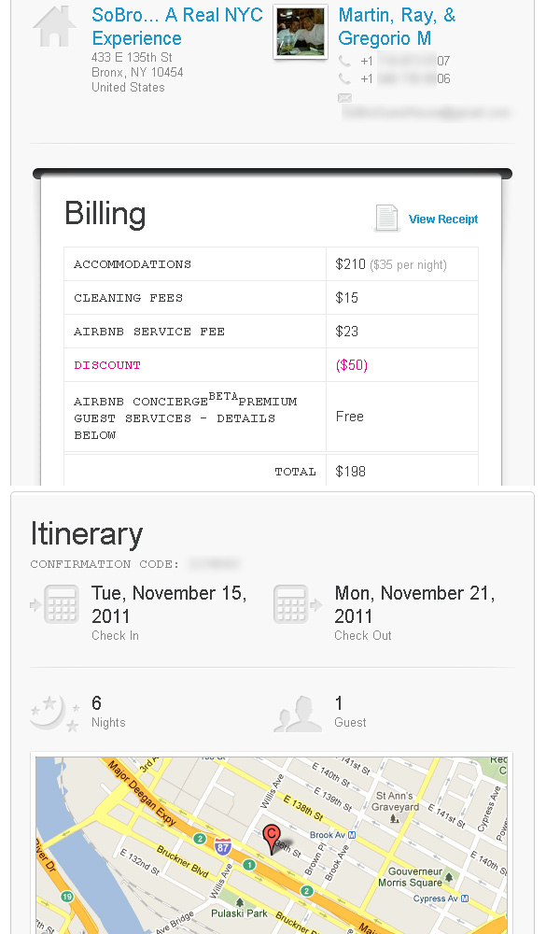This screenshot has width=560, height=934.
Task: Click the receipt document icon
Action: (386, 218)
